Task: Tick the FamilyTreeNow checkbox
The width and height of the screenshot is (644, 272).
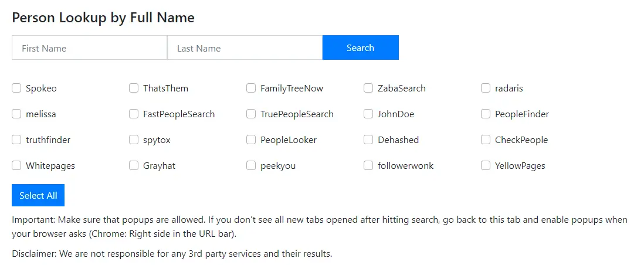Action: [251, 89]
